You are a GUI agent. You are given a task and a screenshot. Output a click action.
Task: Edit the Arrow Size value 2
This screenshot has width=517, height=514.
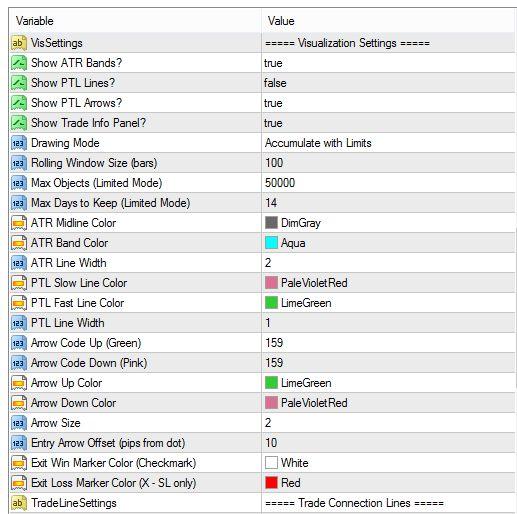click(x=389, y=423)
